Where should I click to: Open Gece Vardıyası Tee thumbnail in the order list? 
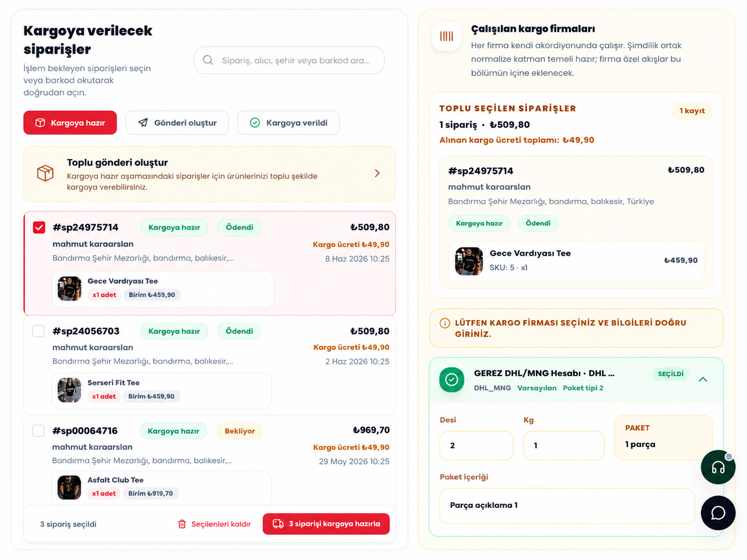70,289
